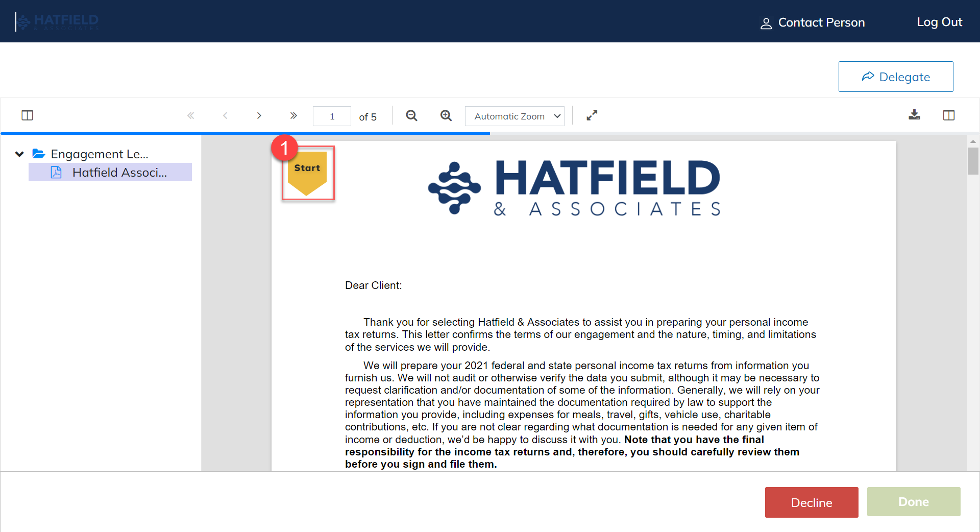980x532 pixels.
Task: Click the PDF file icon in tree
Action: coord(56,172)
